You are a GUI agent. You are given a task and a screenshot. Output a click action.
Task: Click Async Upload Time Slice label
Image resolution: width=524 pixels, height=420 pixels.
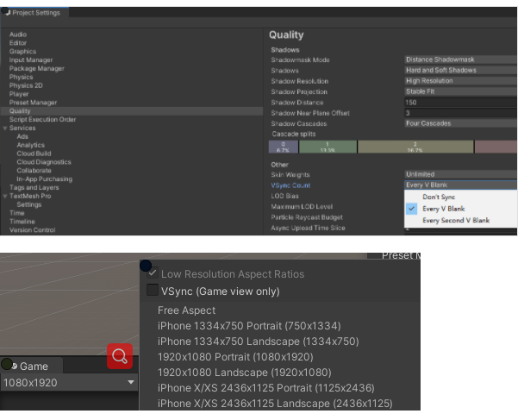pos(309,228)
